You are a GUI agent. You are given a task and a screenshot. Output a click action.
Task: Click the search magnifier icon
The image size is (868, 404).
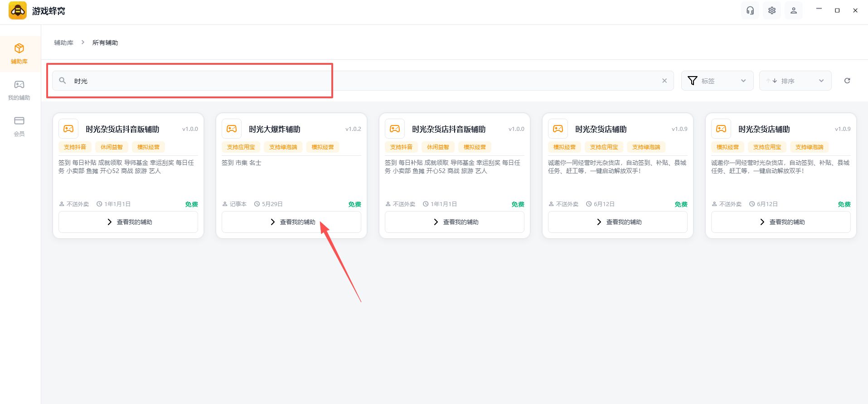point(63,81)
